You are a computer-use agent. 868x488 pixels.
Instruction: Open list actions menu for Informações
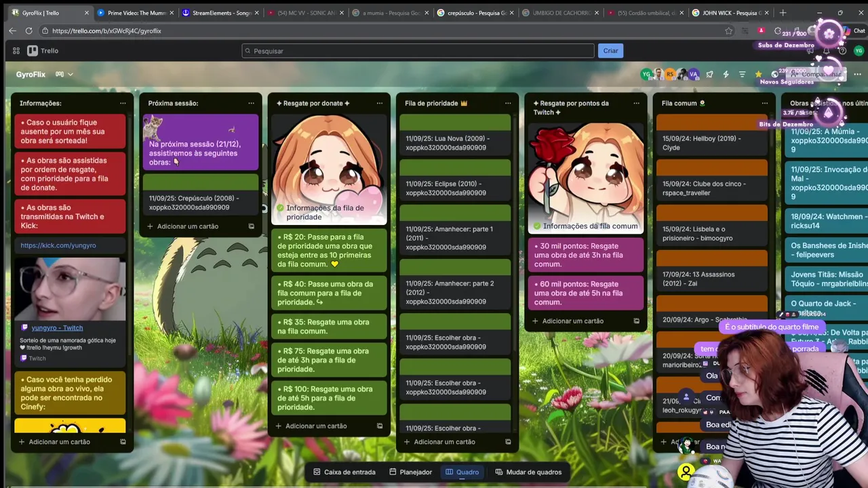[x=123, y=103]
